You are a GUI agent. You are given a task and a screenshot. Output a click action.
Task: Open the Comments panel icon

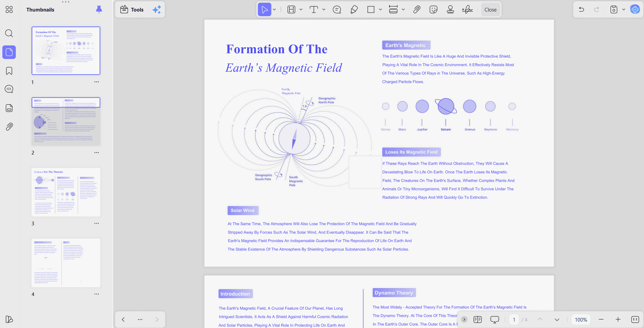tap(9, 89)
